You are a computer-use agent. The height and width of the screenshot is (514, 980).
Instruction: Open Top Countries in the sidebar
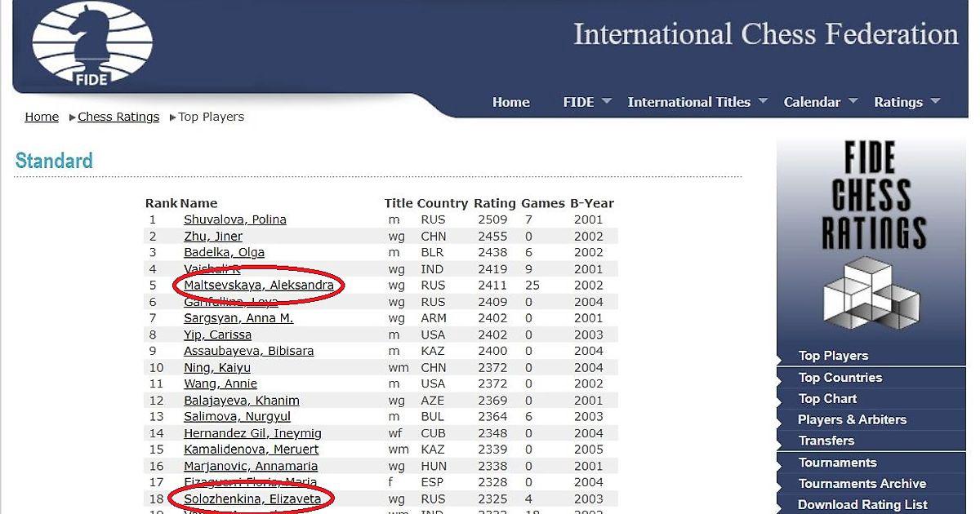coord(840,378)
